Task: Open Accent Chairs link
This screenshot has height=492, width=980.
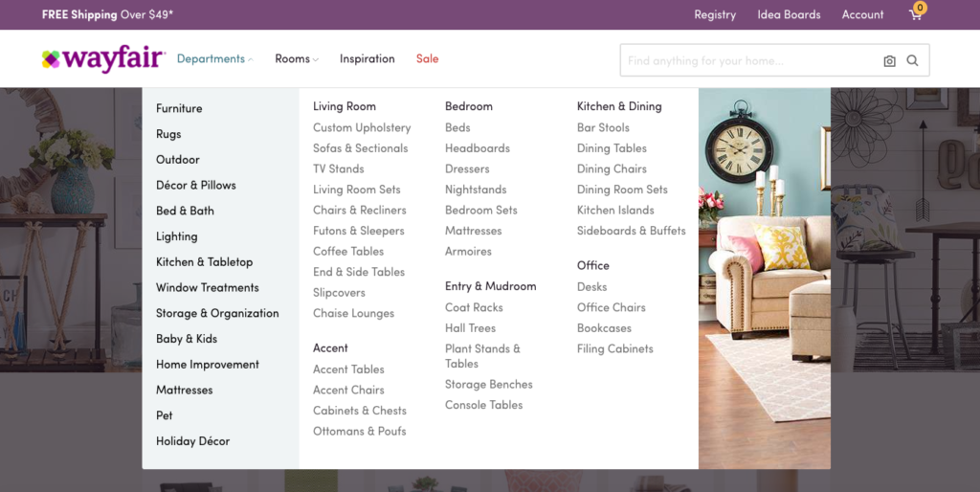Action: point(348,391)
